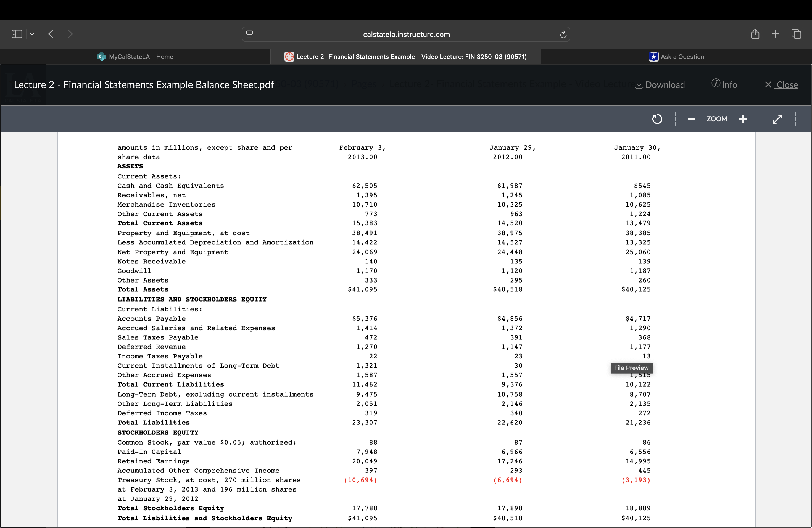Go back with the back arrow
This screenshot has height=528, width=812.
pyautogui.click(x=51, y=34)
